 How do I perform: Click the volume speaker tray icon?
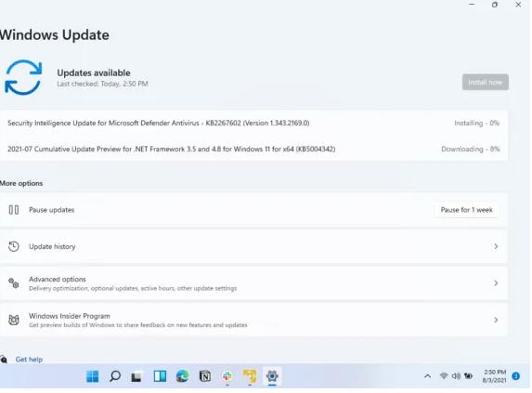(x=456, y=375)
